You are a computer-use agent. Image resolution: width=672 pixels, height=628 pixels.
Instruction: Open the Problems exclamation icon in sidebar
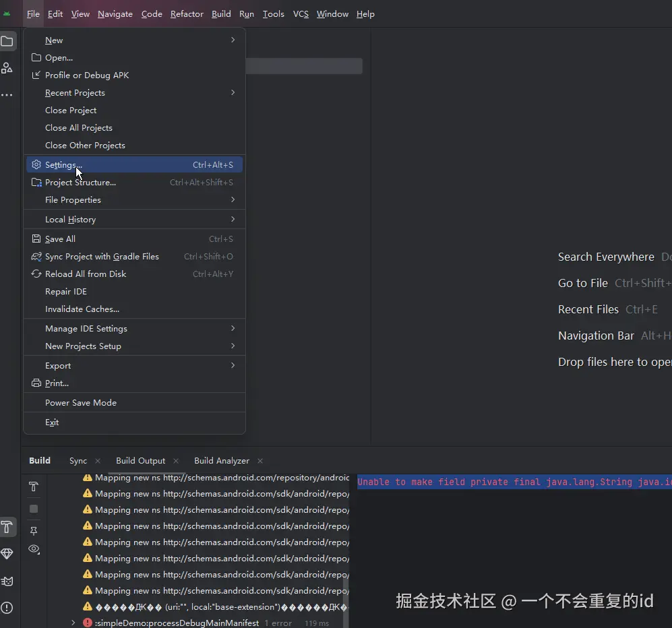point(7,608)
